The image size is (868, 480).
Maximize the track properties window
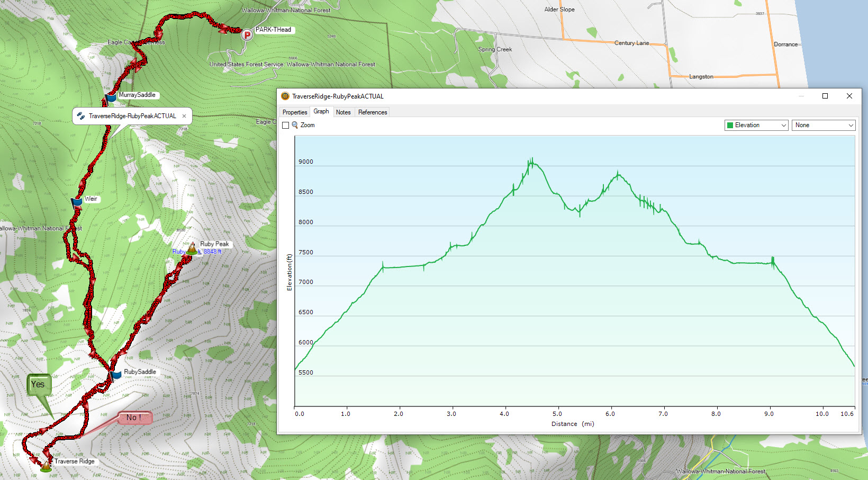[x=825, y=96]
